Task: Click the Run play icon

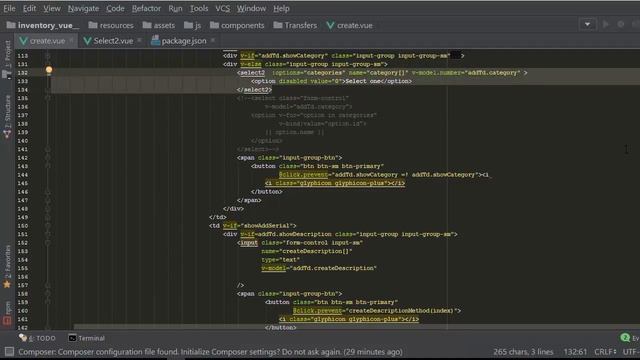Action: [x=606, y=24]
